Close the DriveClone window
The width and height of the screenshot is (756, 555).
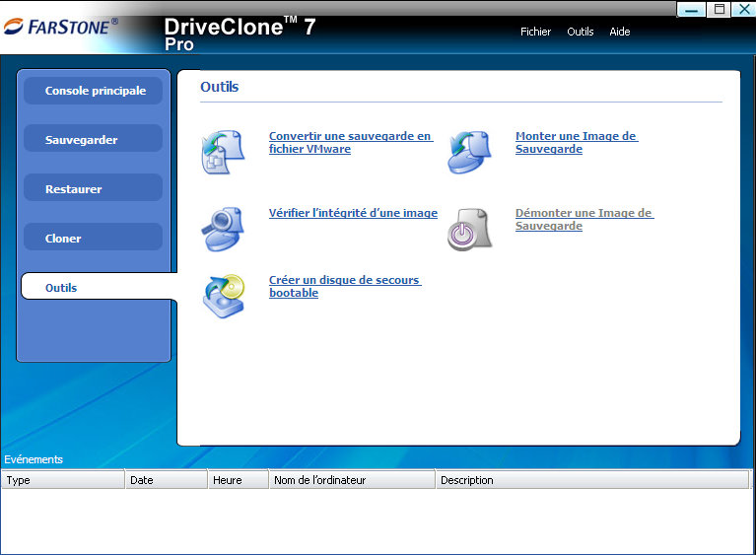pos(744,9)
